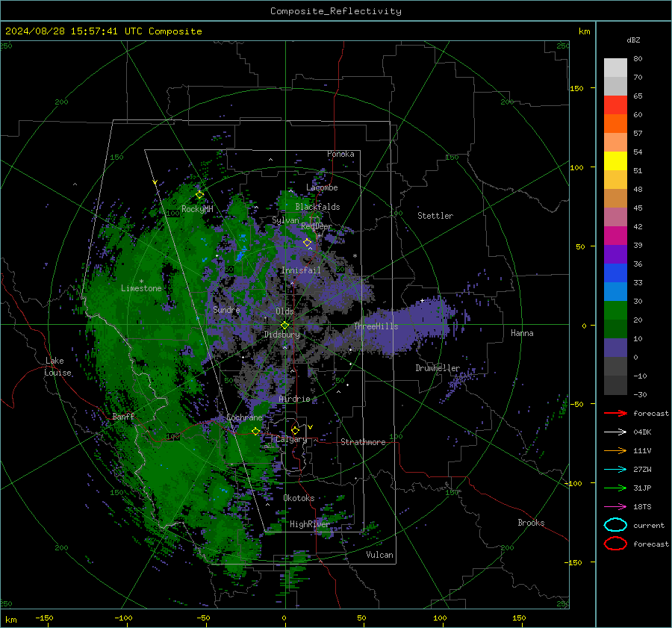
Task: Click the Lacombe label
Action: click(322, 187)
